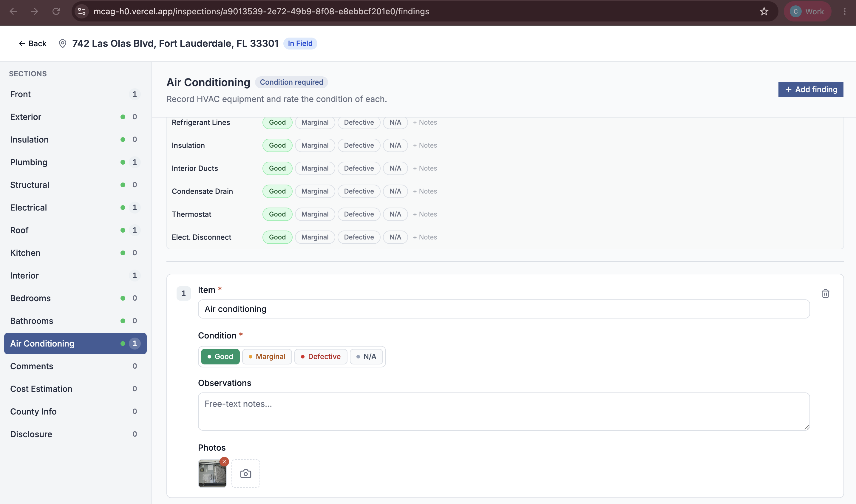856x504 pixels.
Task: Open the Front section
Action: tap(75, 94)
